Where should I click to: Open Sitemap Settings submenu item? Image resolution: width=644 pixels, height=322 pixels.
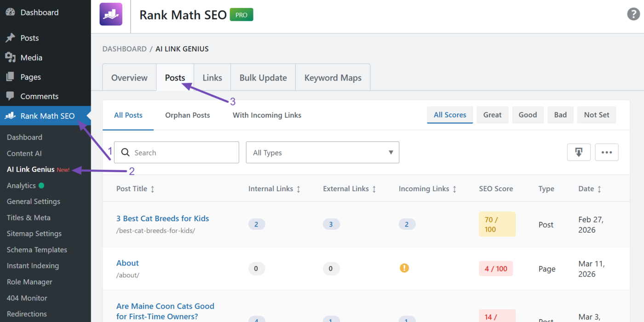[x=34, y=234]
